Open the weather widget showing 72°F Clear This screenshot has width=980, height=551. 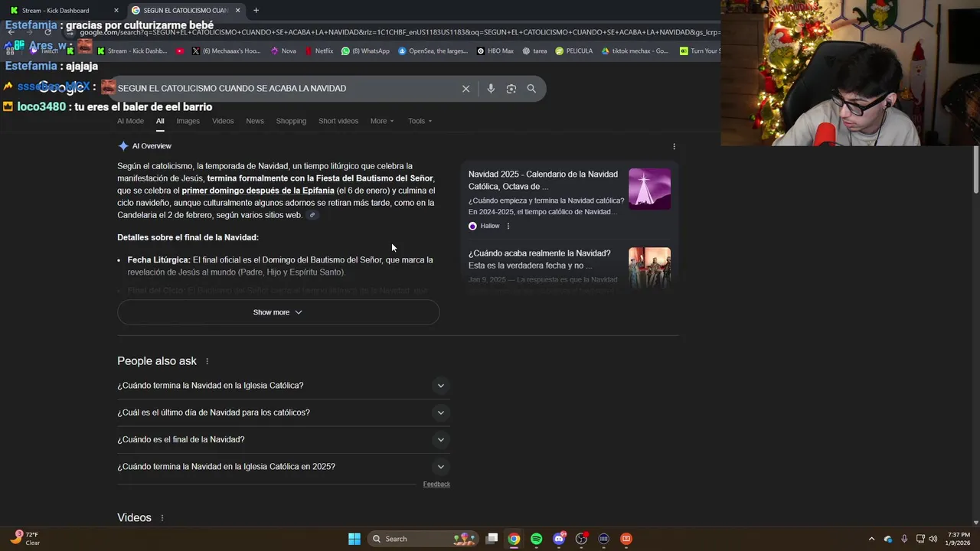25,539
